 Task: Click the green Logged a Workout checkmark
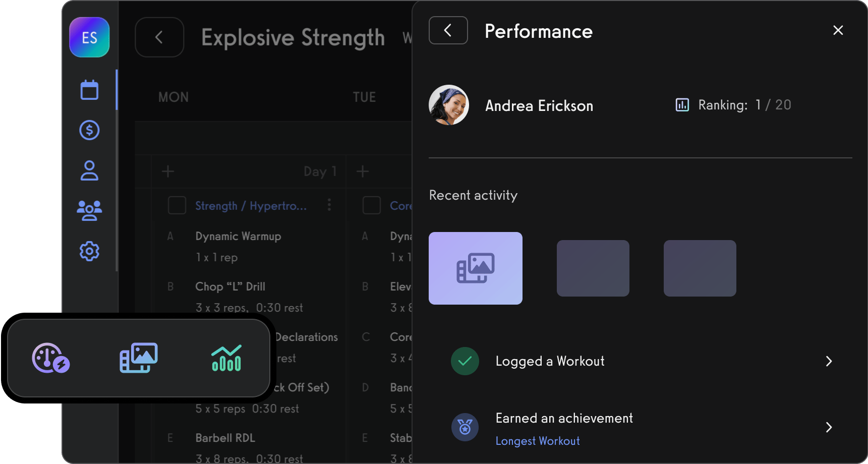[x=465, y=361]
